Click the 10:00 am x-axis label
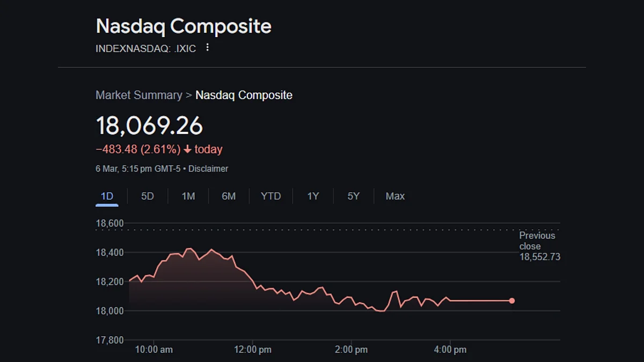Screen dimensions: 644x362 coord(153,350)
